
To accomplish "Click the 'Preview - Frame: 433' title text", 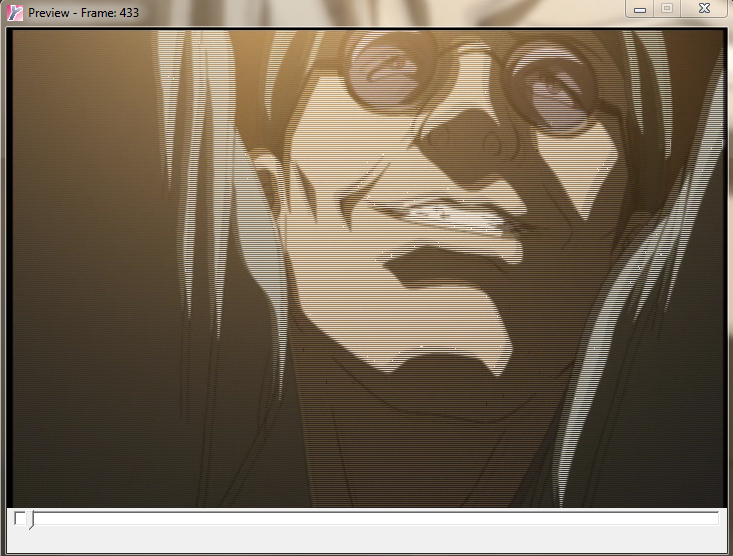I will click(83, 13).
